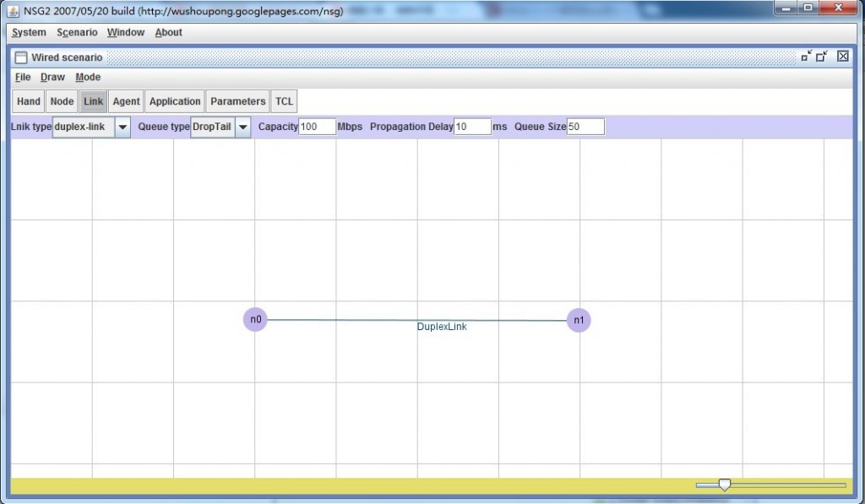Click the zoom slider thumb
This screenshot has width=865, height=504.
[x=724, y=485]
